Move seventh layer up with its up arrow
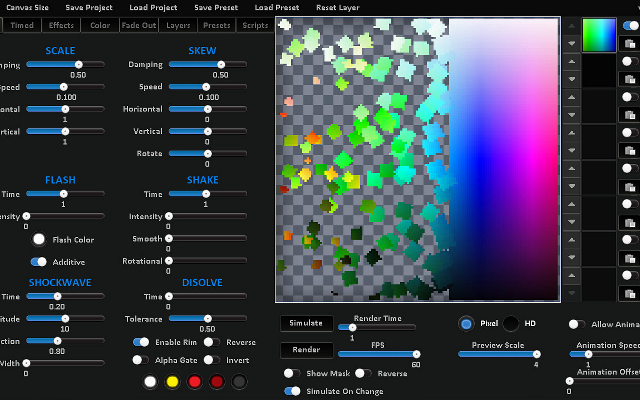 [x=571, y=240]
